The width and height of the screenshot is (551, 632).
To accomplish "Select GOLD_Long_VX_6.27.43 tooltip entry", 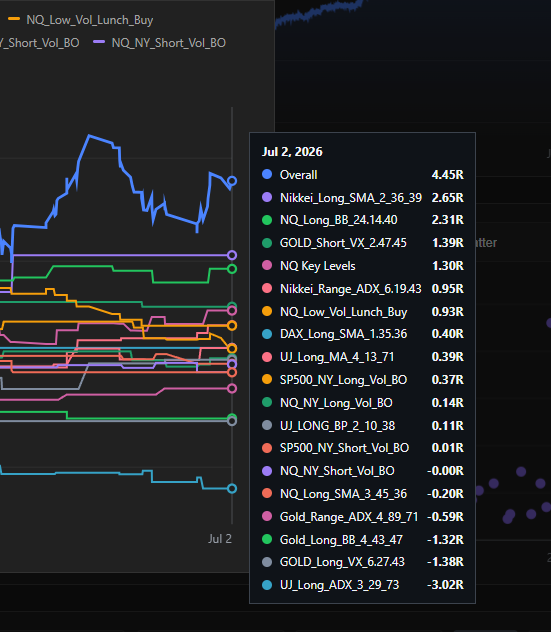I will pos(342,562).
